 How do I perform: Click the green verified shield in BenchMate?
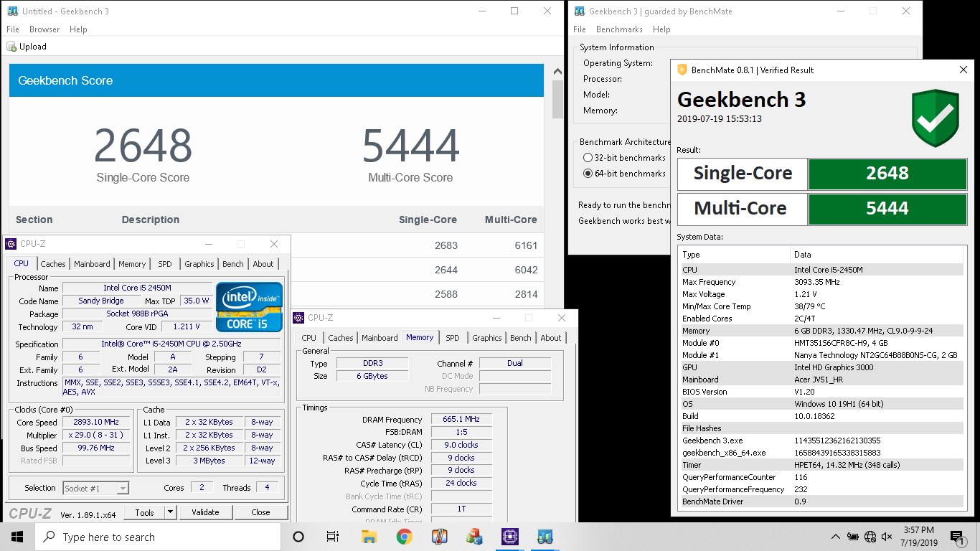pyautogui.click(x=935, y=118)
